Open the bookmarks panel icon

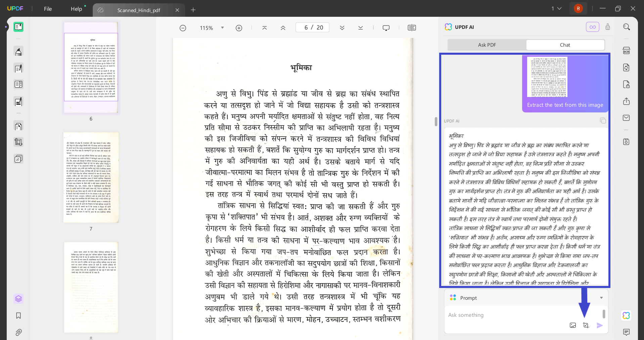(18, 315)
